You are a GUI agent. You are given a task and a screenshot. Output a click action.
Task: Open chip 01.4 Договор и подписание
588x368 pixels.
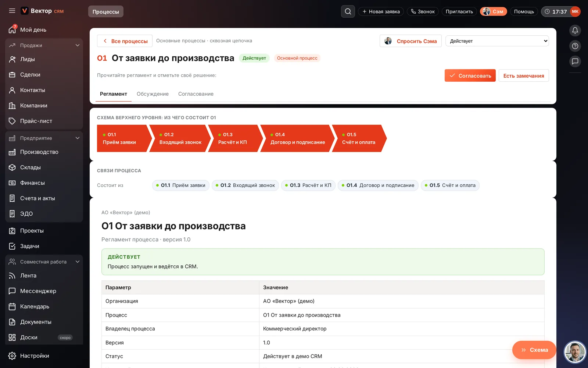(378, 185)
